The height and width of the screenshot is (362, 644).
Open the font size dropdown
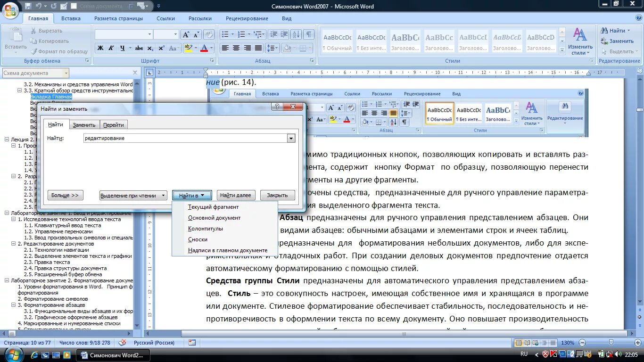(x=175, y=34)
